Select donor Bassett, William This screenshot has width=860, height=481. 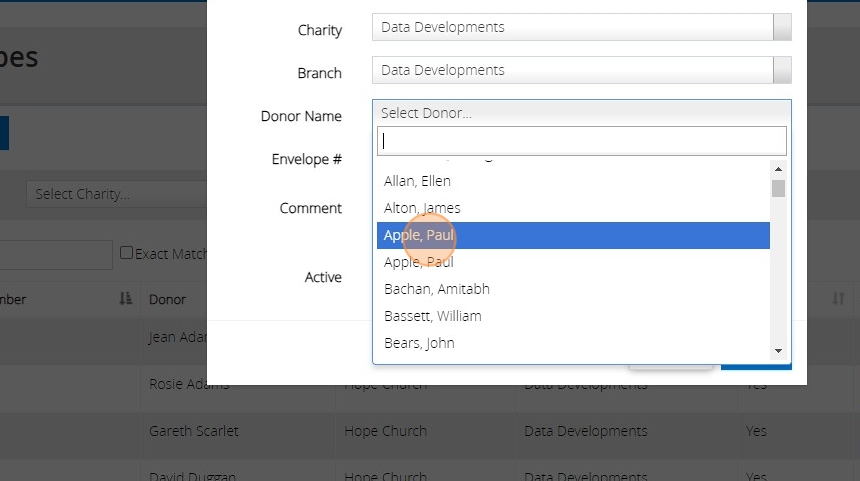coord(573,316)
